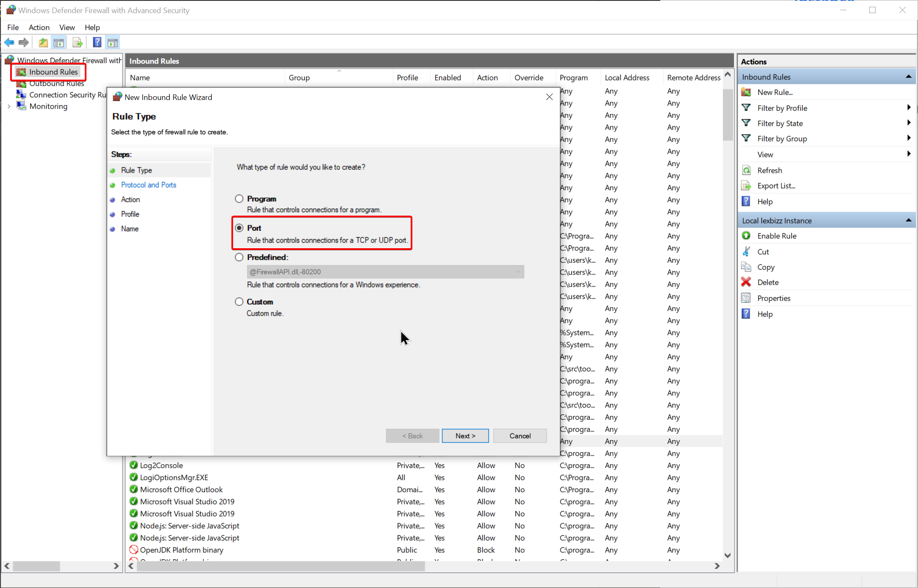The width and height of the screenshot is (918, 588).
Task: Open the File menu
Action: click(13, 27)
